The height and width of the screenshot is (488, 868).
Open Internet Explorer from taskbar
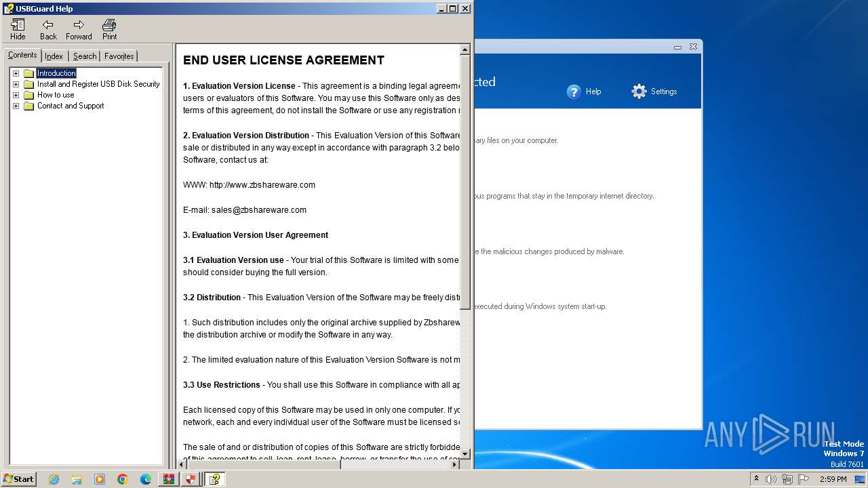pos(54,479)
